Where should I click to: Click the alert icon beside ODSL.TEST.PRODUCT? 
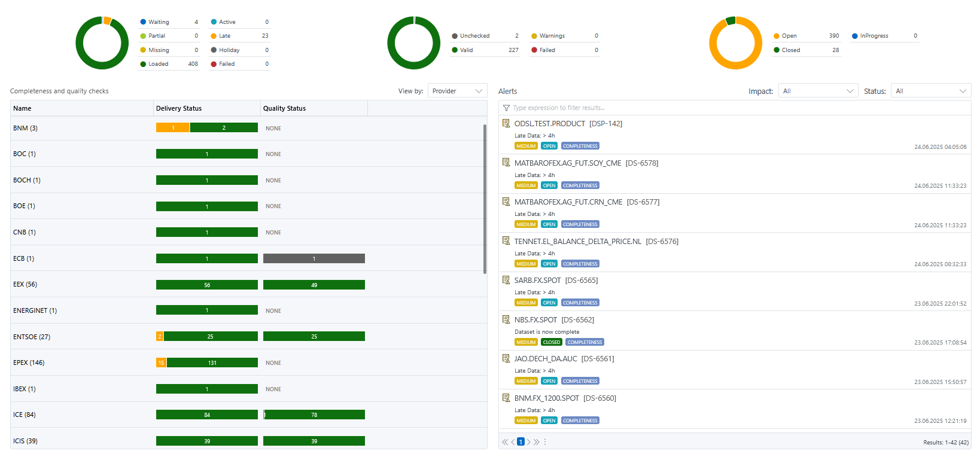coord(506,123)
